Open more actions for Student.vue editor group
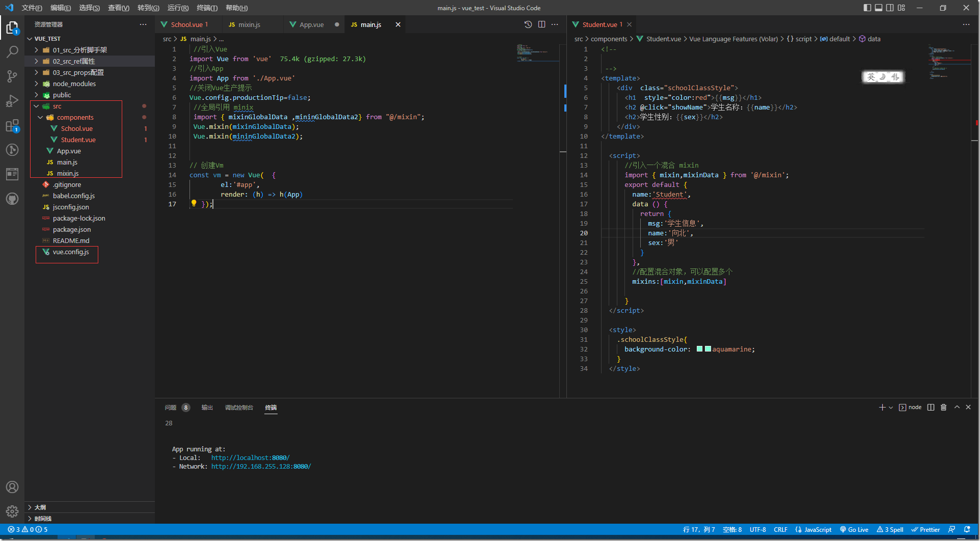The image size is (980, 541). pos(966,24)
